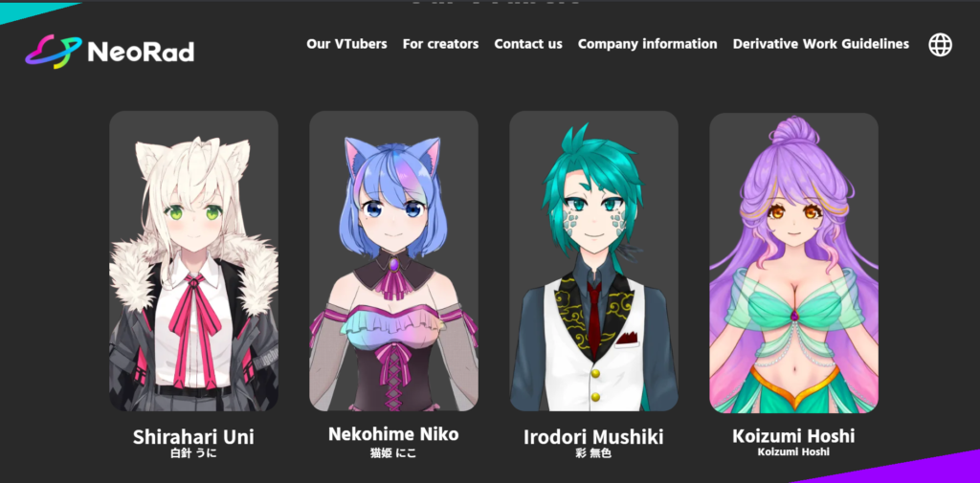
Task: Select Irodori Mushiki's character portrait
Action: tap(593, 261)
